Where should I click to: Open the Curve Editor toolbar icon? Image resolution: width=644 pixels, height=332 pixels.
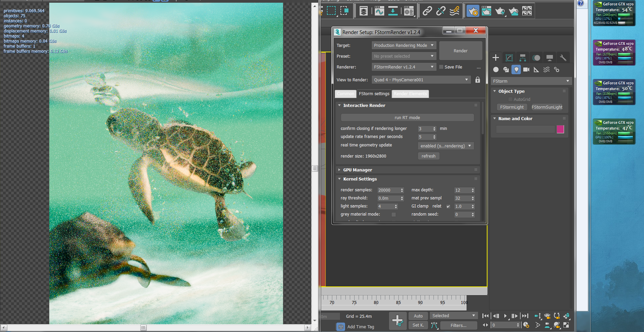click(379, 11)
